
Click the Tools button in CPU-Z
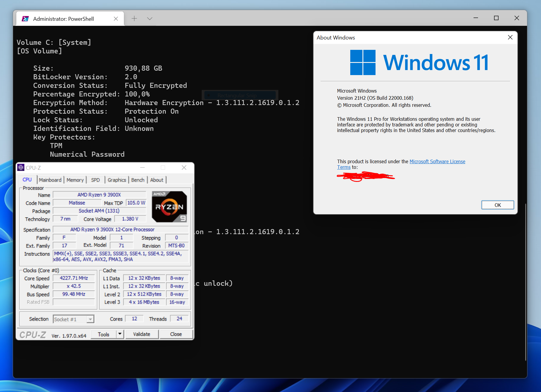coord(103,334)
